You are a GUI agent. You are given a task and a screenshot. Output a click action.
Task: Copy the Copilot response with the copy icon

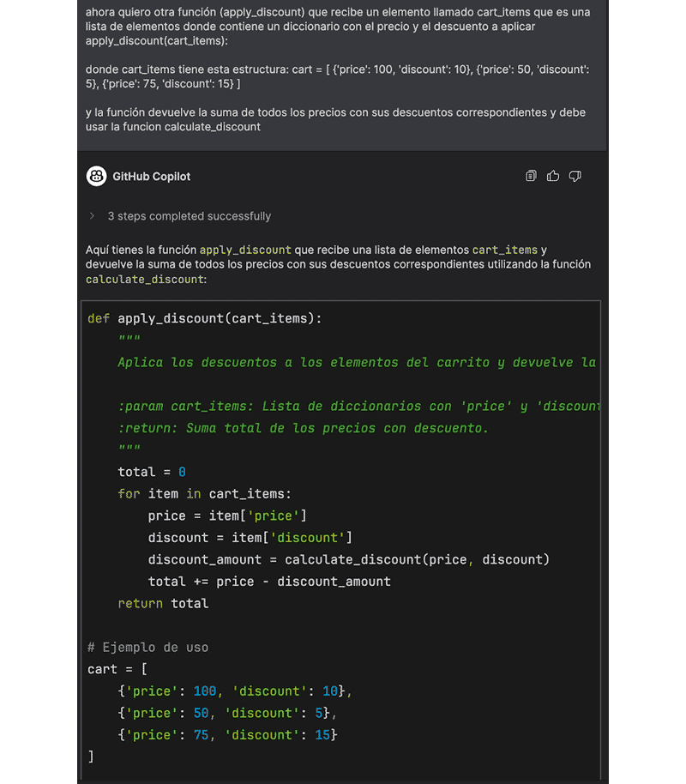531,176
